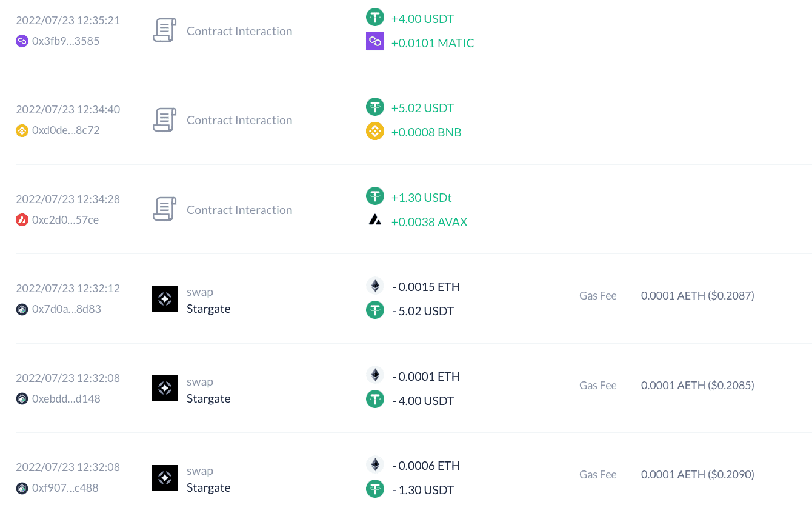Click the Arbitrum chain icon beside 0xf907...c488

[x=22, y=487]
